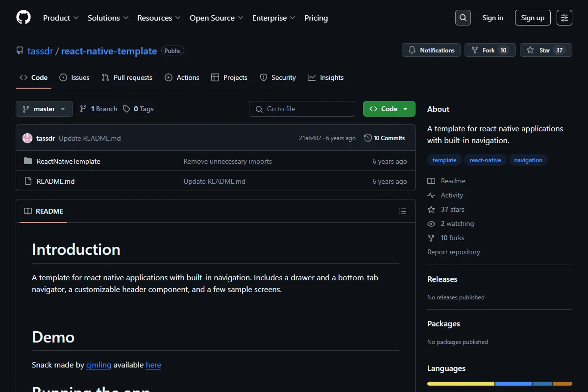Viewport: 588px width, 392px height.
Task: Open the search magnifier icon button
Action: coord(463,18)
